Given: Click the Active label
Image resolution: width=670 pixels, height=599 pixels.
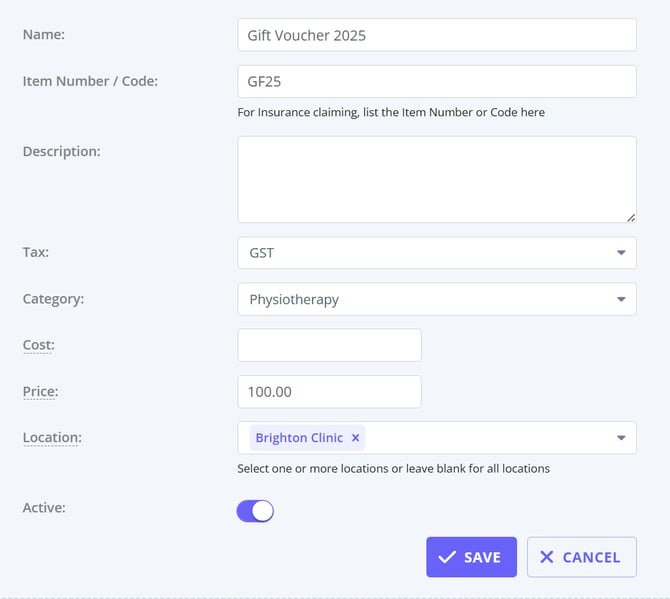Looking at the screenshot, I should pos(43,507).
